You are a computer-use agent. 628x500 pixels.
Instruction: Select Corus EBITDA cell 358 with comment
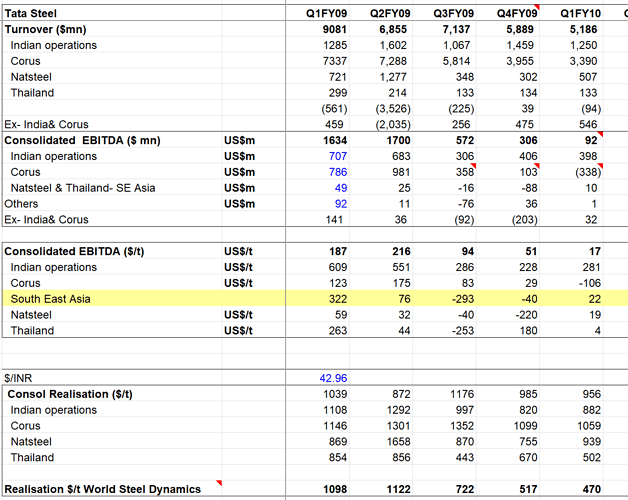465,172
